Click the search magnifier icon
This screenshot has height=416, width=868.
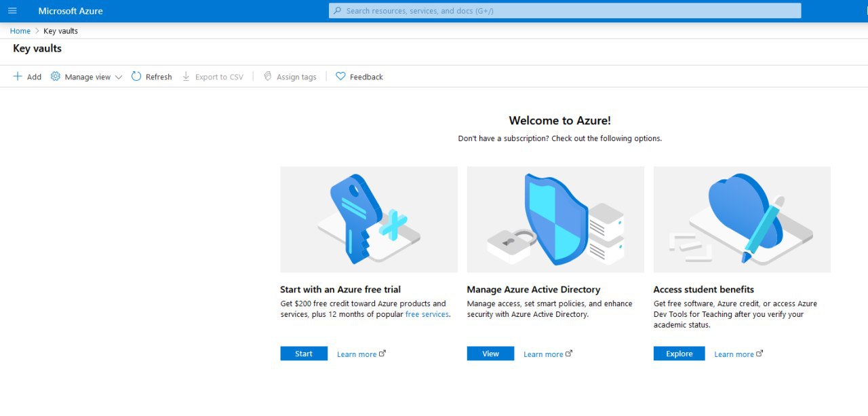pyautogui.click(x=337, y=11)
